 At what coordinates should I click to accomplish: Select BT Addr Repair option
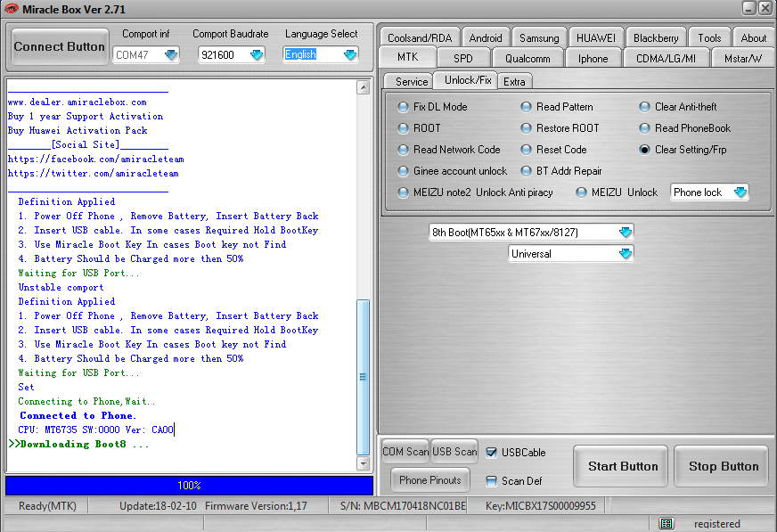pos(527,171)
